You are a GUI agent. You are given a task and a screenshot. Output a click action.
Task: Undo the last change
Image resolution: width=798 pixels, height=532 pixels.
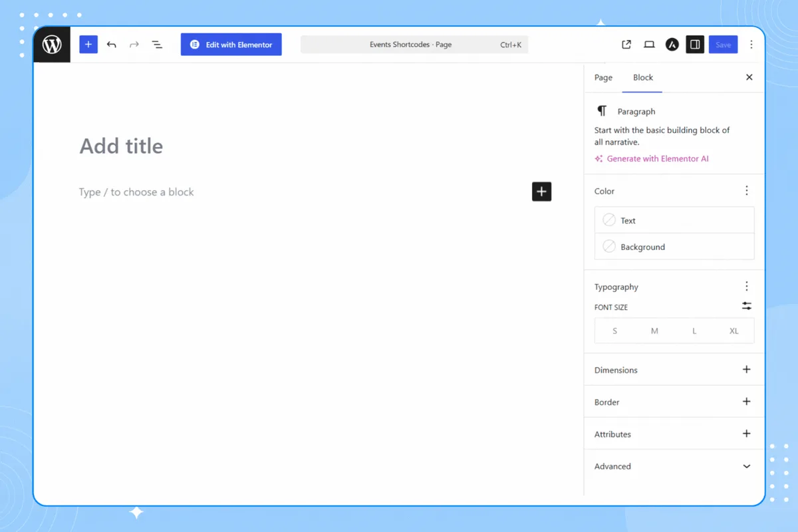pyautogui.click(x=112, y=45)
